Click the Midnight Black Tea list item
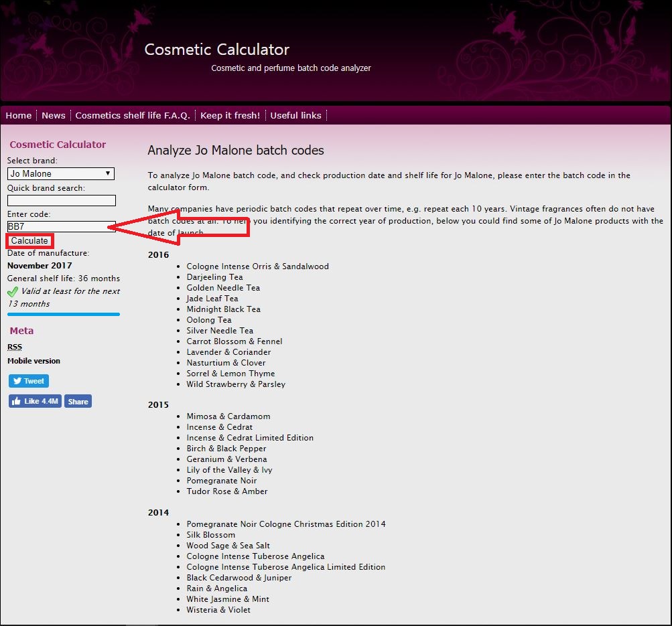The height and width of the screenshot is (626, 672). [x=223, y=309]
